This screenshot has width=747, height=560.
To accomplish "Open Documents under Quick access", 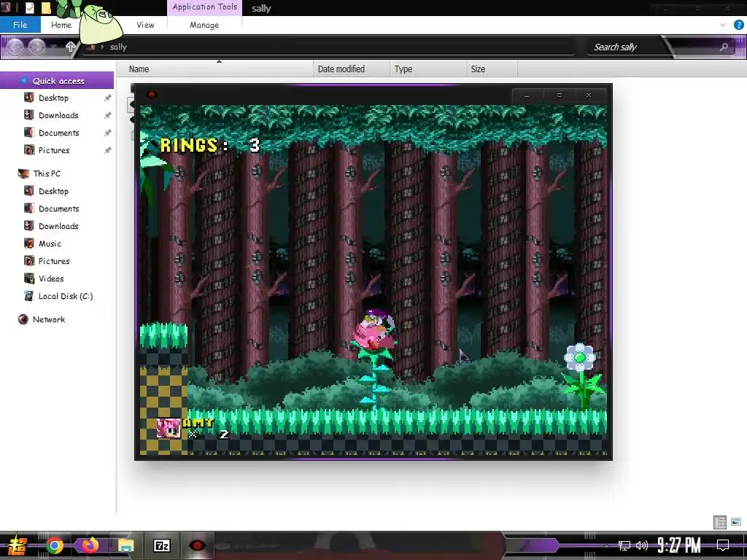I will 58,133.
